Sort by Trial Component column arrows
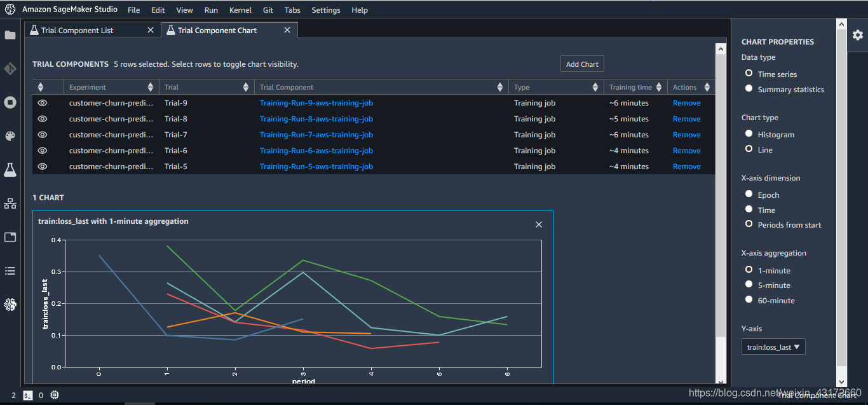The height and width of the screenshot is (405, 868). click(500, 87)
